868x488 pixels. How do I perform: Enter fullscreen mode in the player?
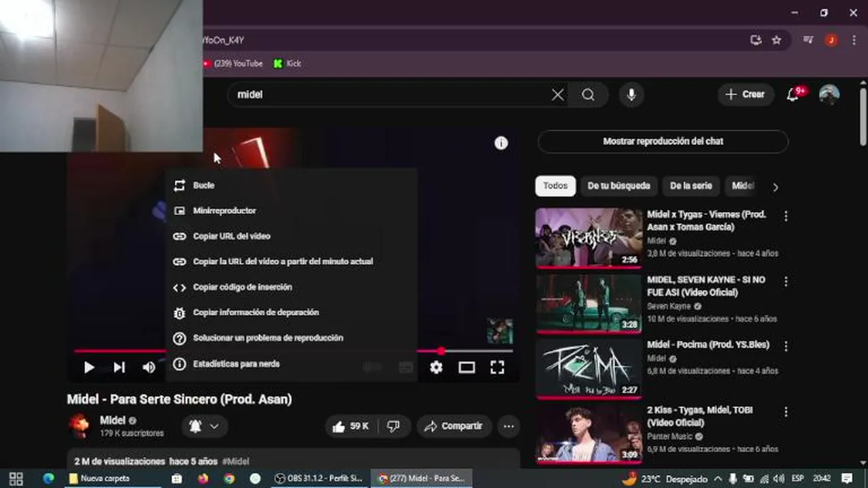(x=497, y=367)
